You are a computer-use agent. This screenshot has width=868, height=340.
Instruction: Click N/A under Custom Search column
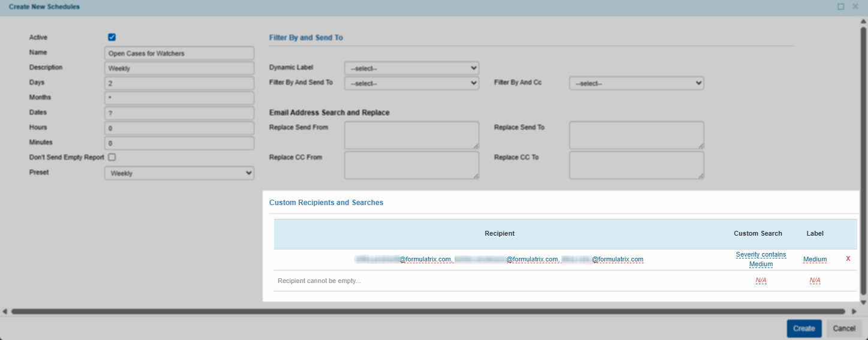tap(761, 281)
